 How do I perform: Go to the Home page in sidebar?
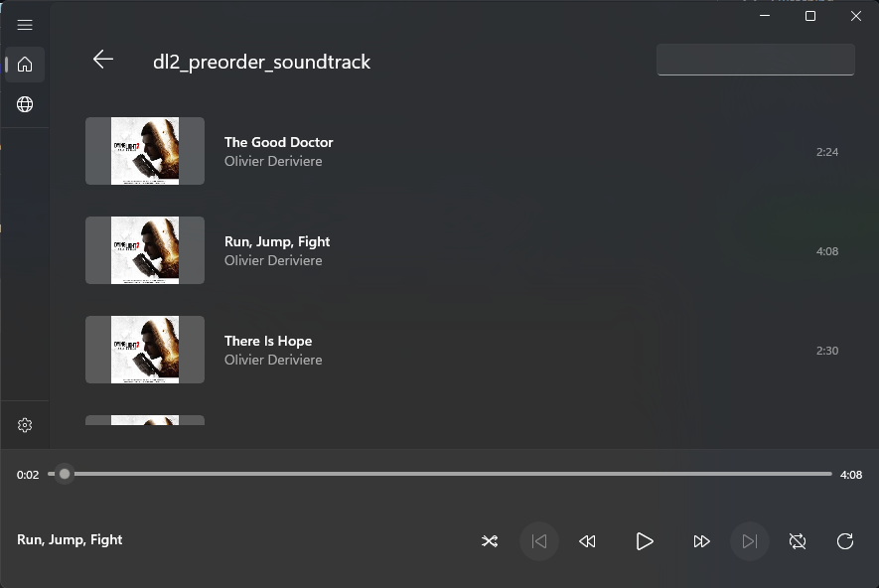(x=25, y=65)
